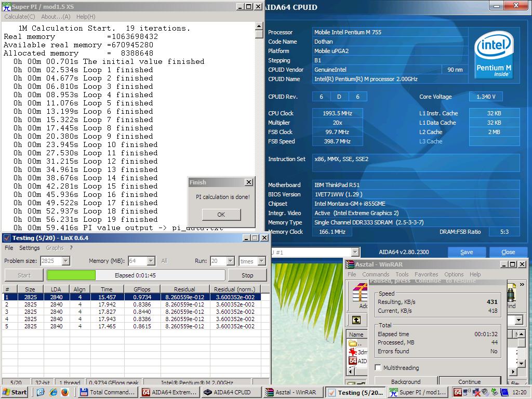
Task: Toggle the Multithreading checkbox
Action: [378, 367]
